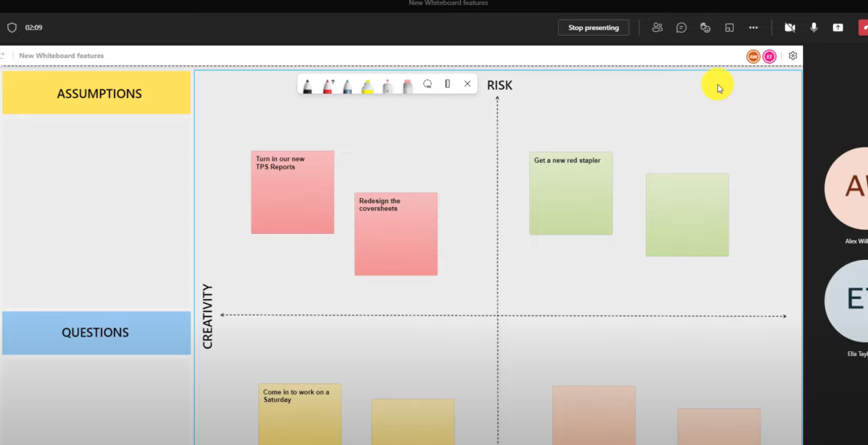The height and width of the screenshot is (445, 868).
Task: Click the Stop presenting button
Action: coord(593,28)
